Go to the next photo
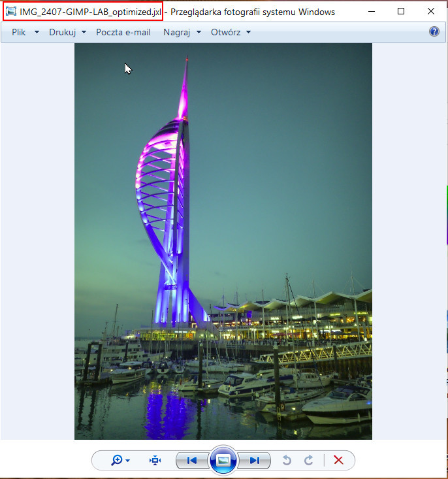 coord(254,460)
